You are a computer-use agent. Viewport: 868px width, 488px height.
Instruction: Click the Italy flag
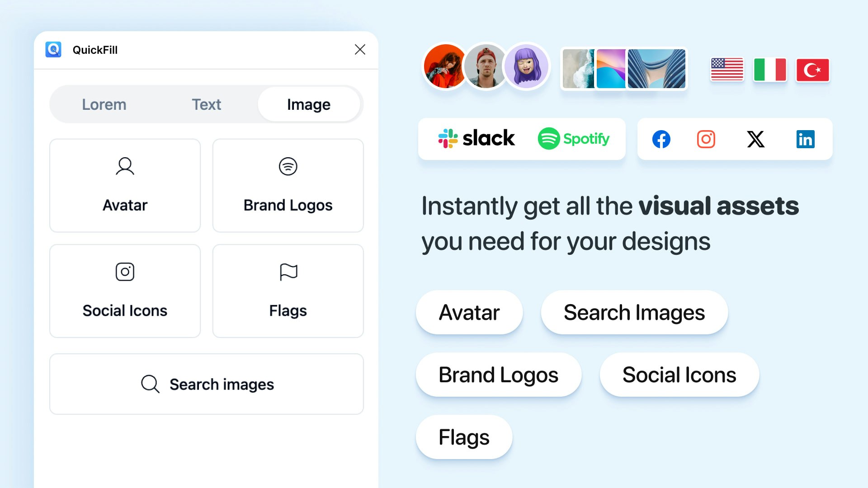click(x=770, y=70)
